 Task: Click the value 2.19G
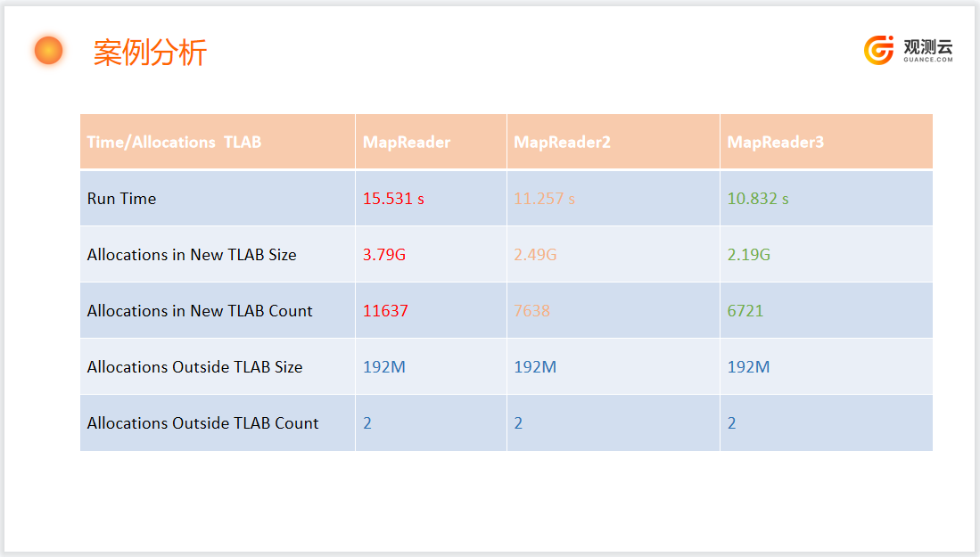pyautogui.click(x=748, y=255)
